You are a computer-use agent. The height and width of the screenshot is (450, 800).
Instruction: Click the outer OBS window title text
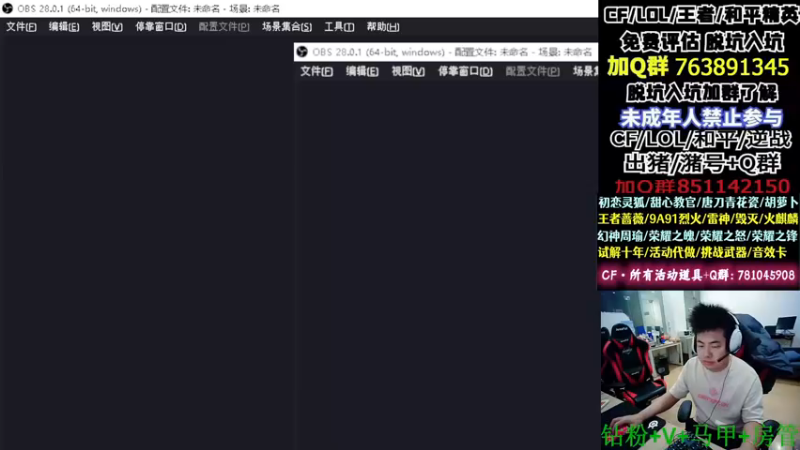click(x=148, y=9)
